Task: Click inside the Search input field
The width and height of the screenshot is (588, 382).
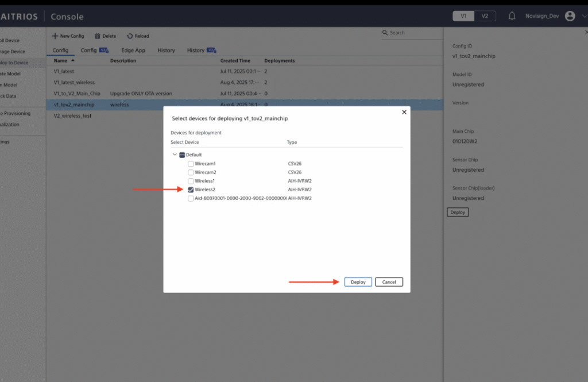Action: point(413,33)
